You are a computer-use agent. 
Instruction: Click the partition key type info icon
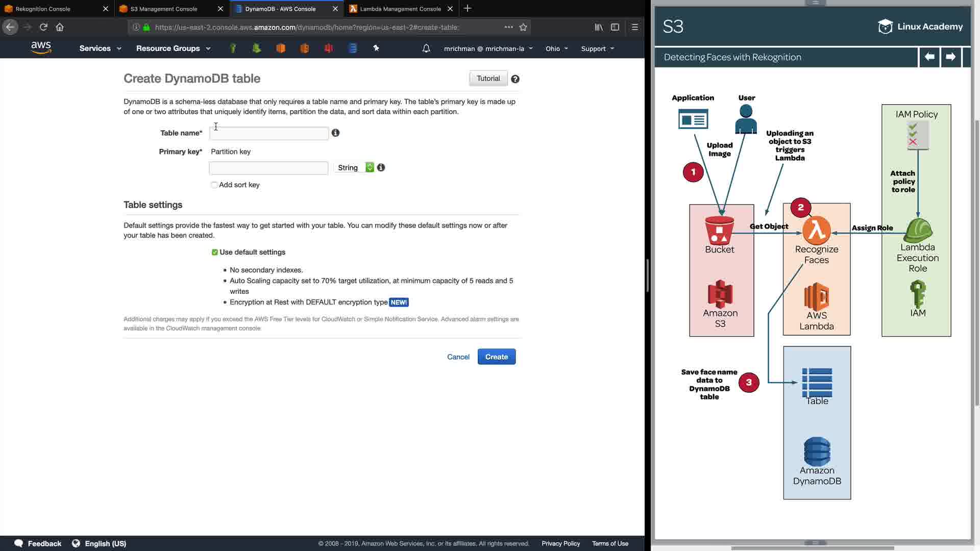point(381,167)
